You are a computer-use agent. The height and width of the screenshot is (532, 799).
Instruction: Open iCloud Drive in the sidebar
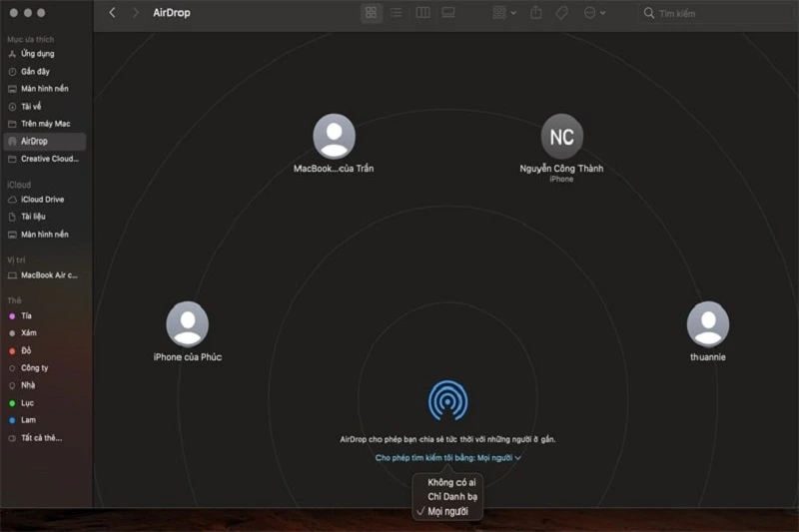44,199
